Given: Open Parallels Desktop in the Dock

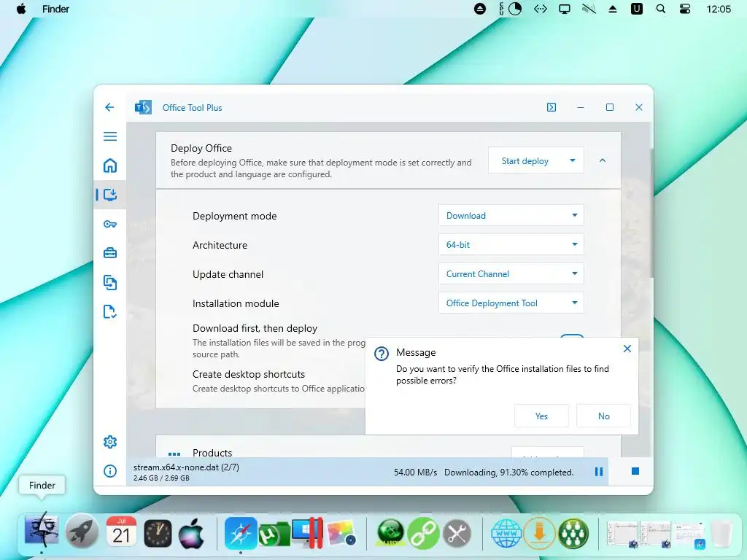Looking at the screenshot, I should tap(307, 532).
